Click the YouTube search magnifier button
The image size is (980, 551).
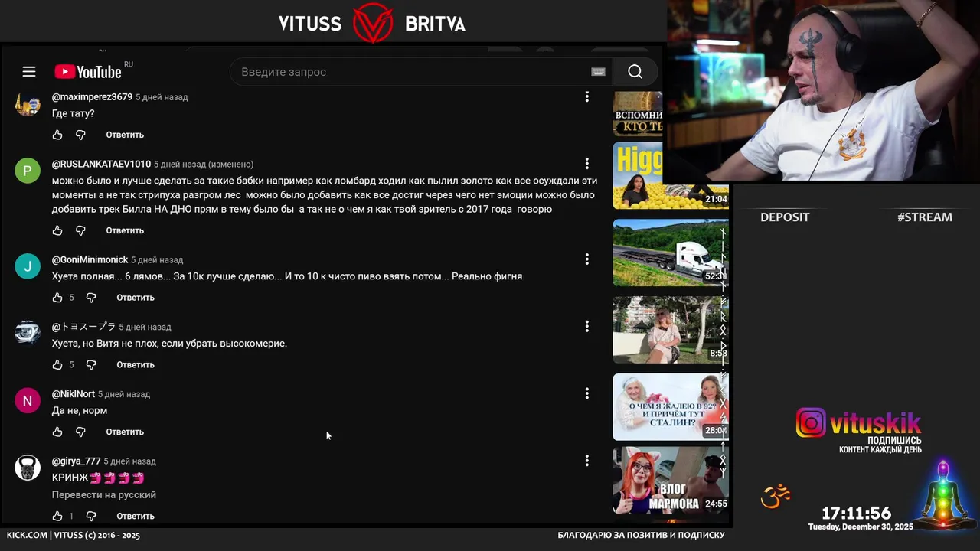635,72
